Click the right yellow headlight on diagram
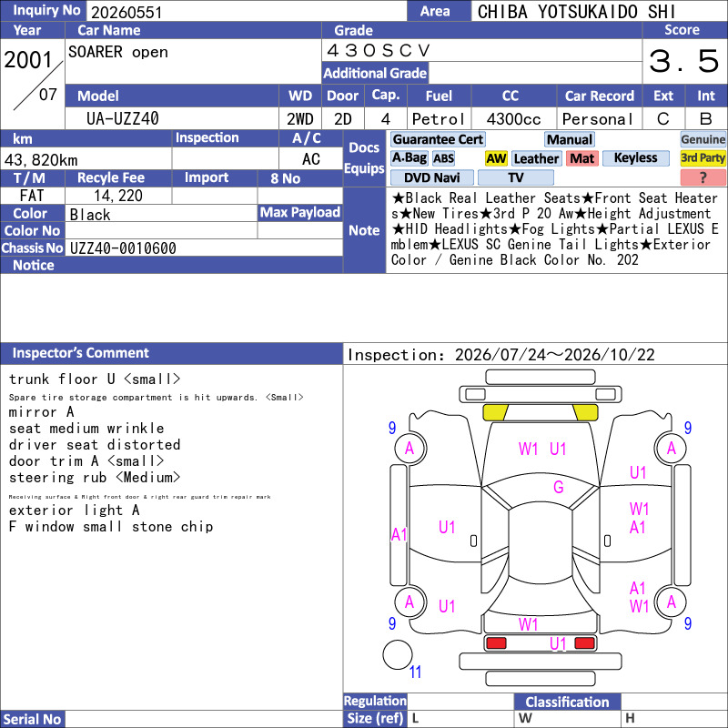The width and height of the screenshot is (728, 728). [585, 412]
